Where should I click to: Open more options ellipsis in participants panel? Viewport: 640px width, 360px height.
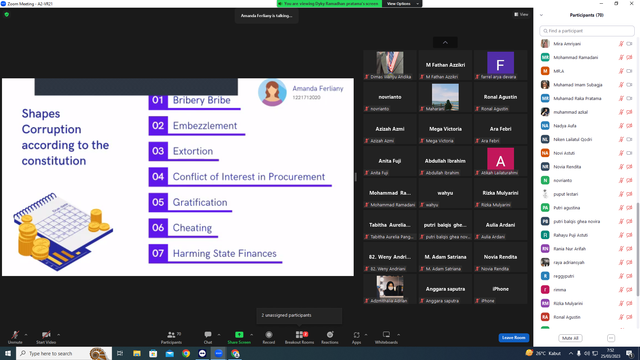coord(611,338)
